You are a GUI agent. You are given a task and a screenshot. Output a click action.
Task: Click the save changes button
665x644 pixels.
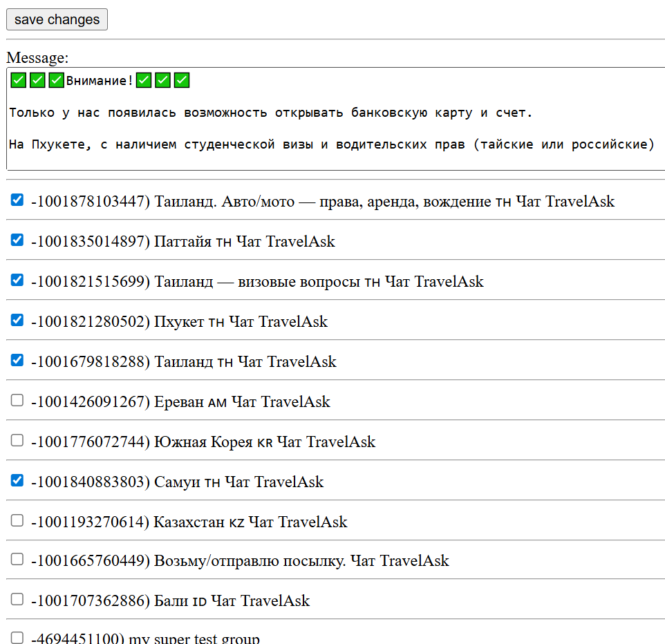coord(57,19)
